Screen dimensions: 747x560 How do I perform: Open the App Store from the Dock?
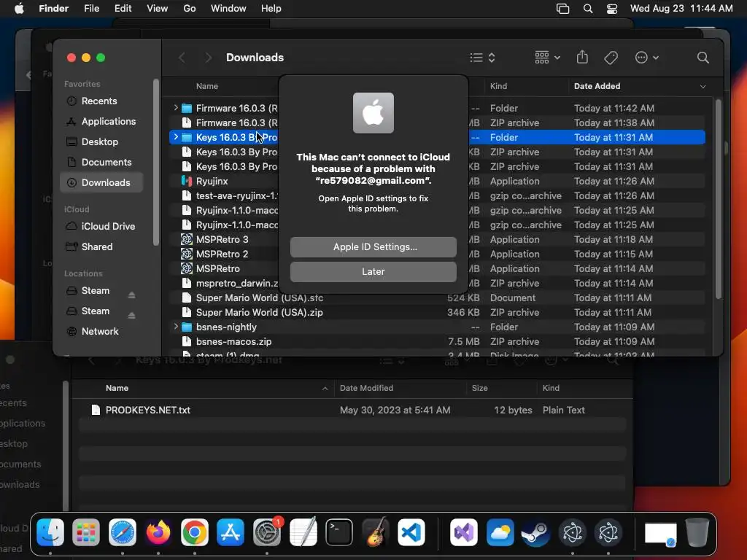(x=231, y=532)
